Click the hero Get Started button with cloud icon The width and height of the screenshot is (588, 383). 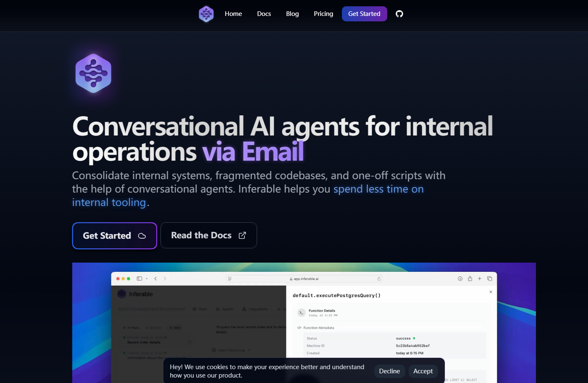(x=114, y=236)
